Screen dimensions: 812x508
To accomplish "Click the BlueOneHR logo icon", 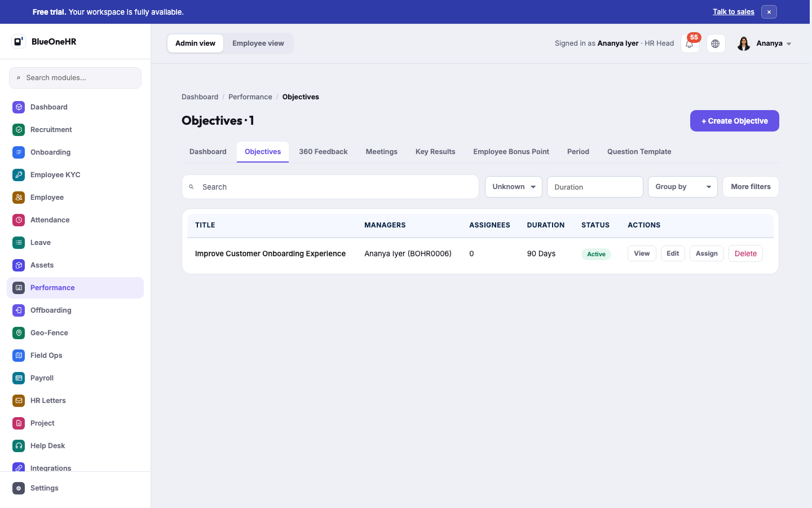I will click(x=19, y=41).
